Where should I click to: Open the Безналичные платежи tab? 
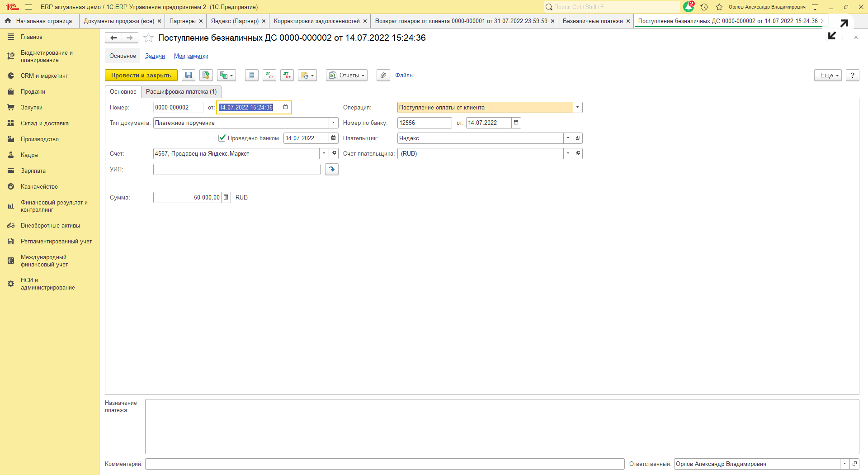(592, 21)
